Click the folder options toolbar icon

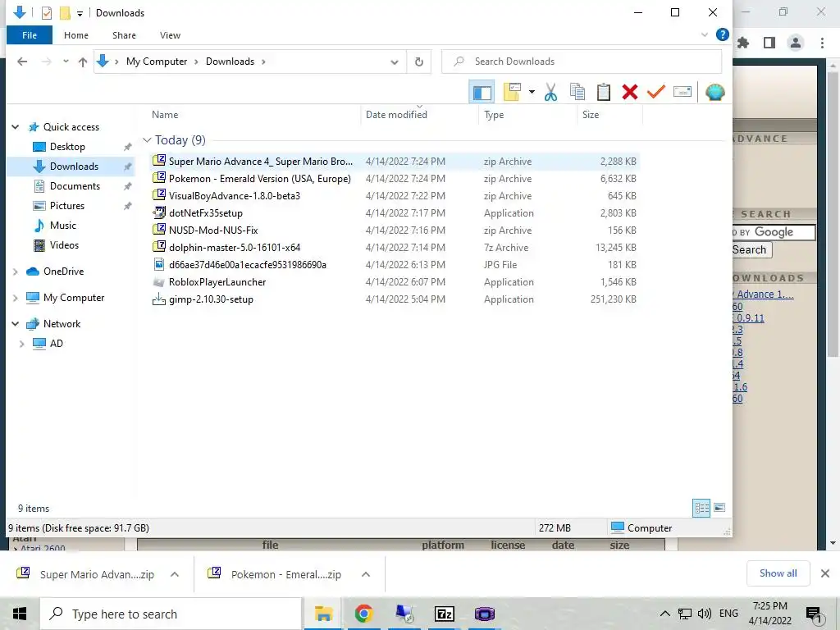pyautogui.click(x=513, y=92)
